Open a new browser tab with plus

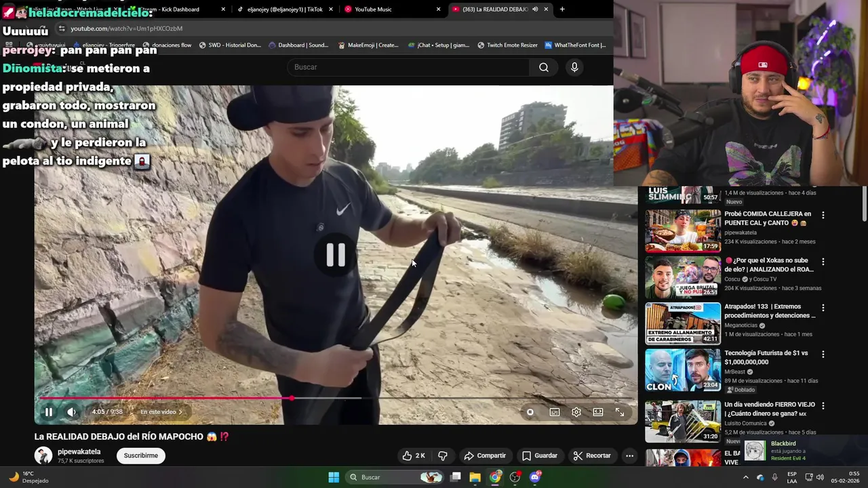[562, 9]
